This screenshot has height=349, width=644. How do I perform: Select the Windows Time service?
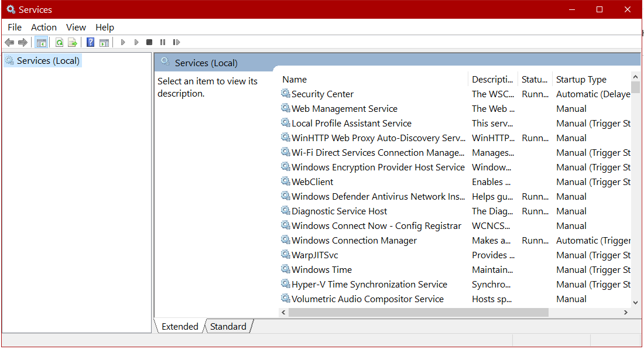pyautogui.click(x=321, y=270)
